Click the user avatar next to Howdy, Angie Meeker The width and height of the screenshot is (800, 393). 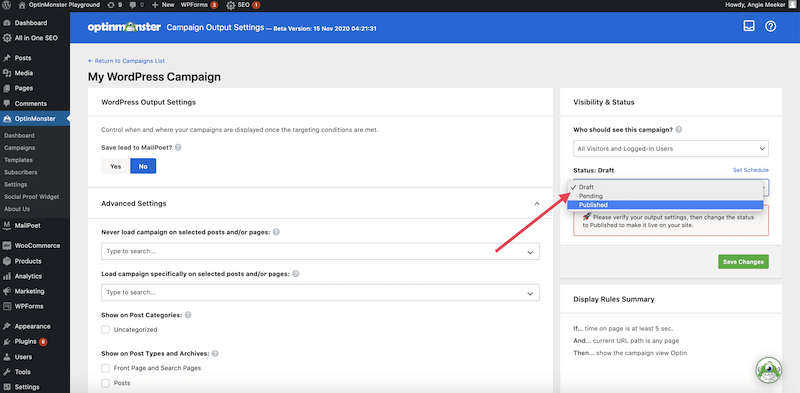point(792,5)
